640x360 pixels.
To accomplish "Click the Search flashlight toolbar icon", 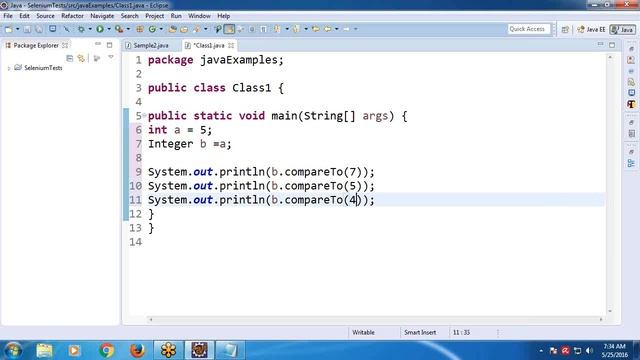I will (196, 29).
